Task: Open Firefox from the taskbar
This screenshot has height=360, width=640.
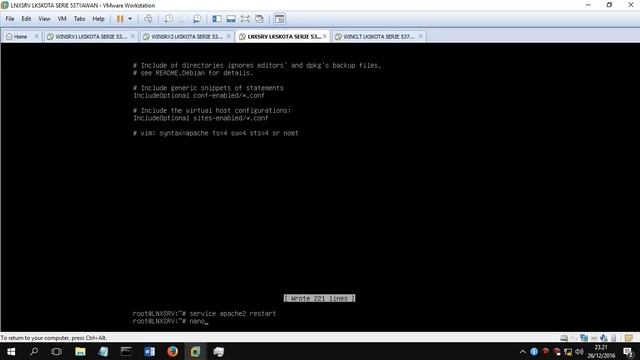Action: [x=172, y=351]
